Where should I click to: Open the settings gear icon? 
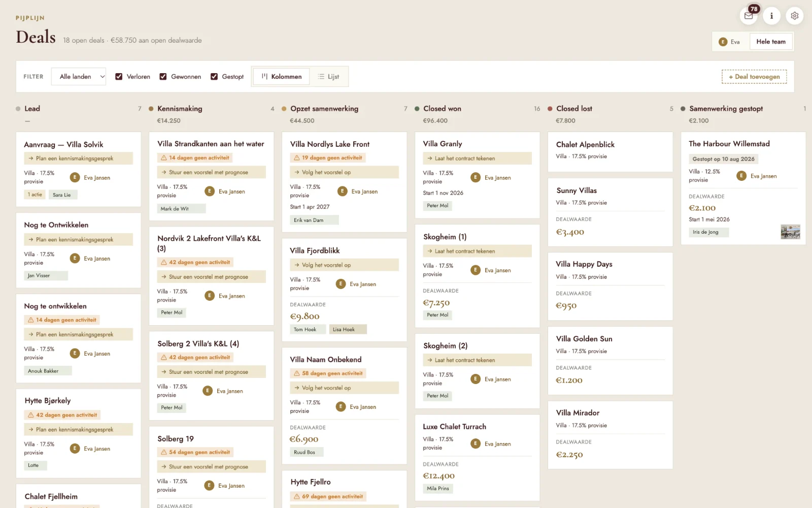coord(795,15)
